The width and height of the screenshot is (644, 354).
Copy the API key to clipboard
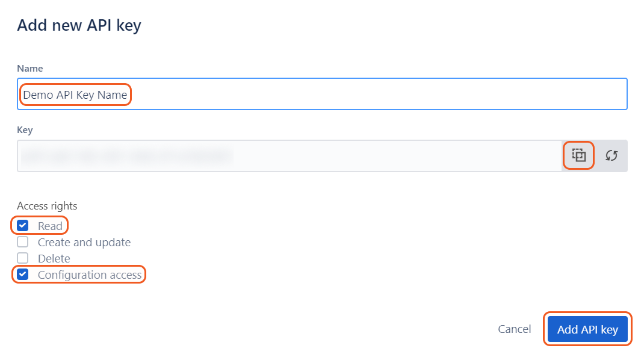(578, 155)
